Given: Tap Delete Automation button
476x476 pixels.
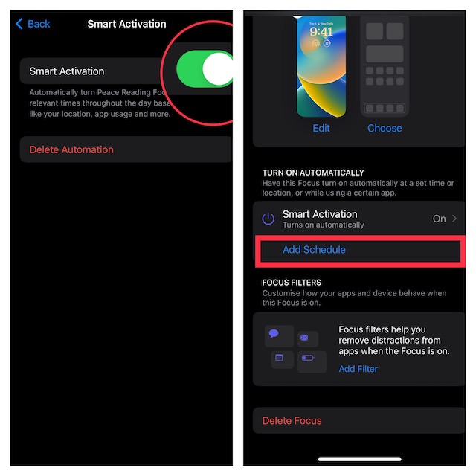Looking at the screenshot, I should tap(71, 149).
